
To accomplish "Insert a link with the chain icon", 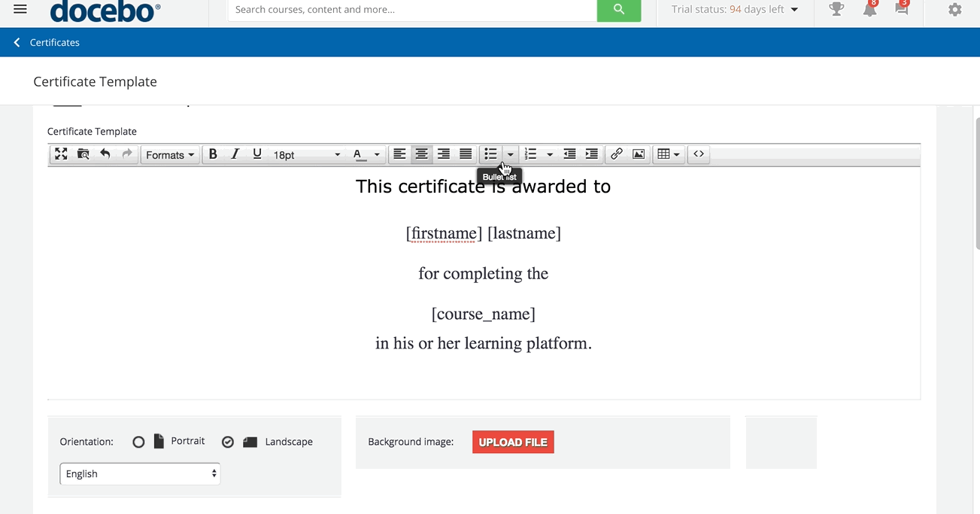I will [616, 154].
